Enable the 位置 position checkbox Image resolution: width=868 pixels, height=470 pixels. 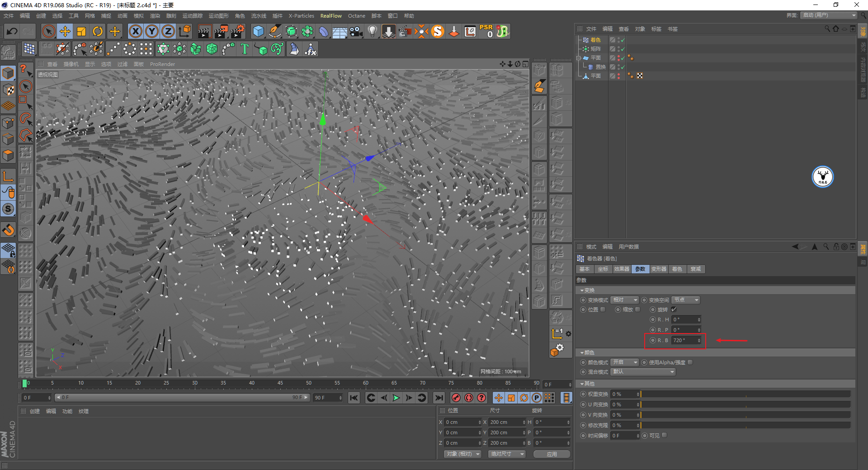(x=603, y=310)
